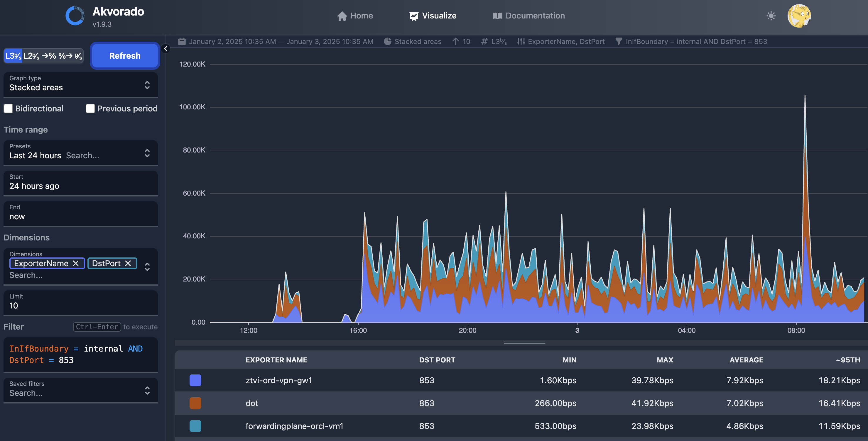Click the hash icon beside L3 units
Viewport: 868px width, 441px height.
[484, 41]
